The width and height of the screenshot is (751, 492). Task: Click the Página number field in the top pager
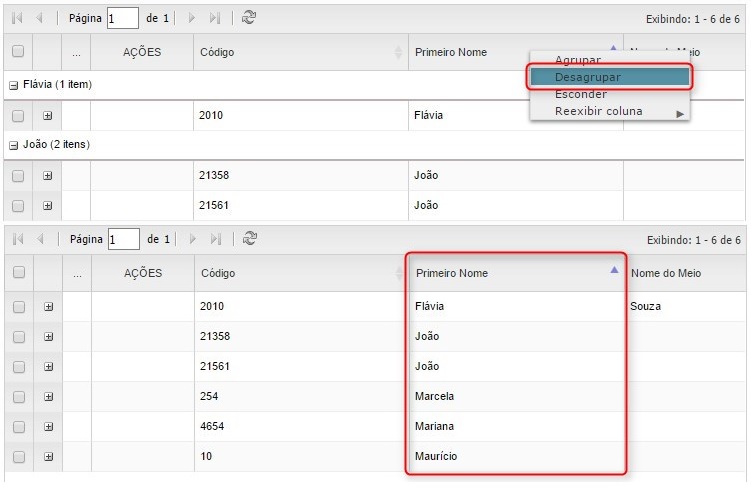pos(123,19)
